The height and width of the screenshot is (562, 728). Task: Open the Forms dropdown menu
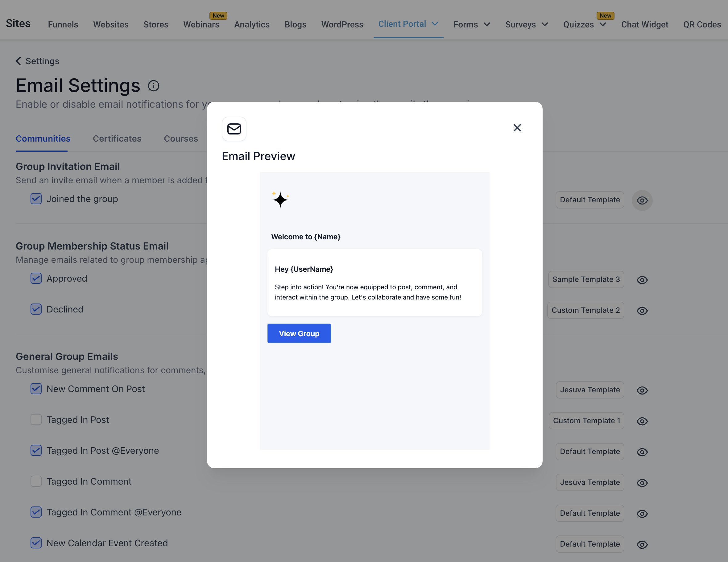tap(471, 25)
